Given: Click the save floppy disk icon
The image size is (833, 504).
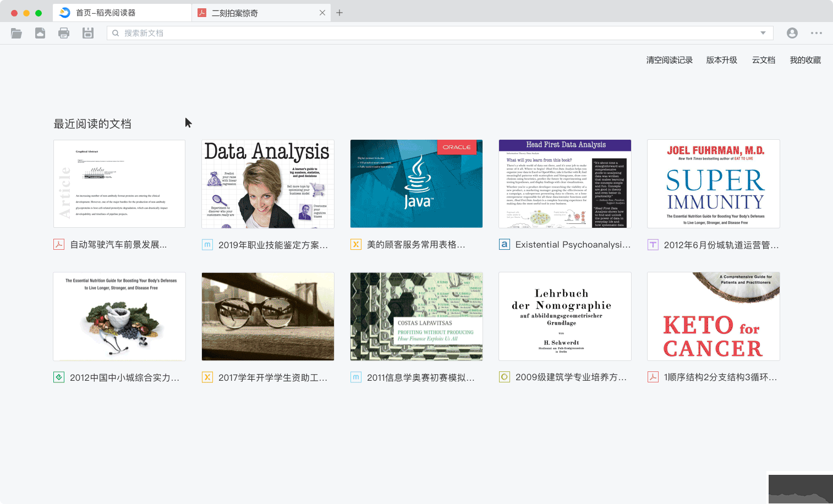Looking at the screenshot, I should coord(88,33).
